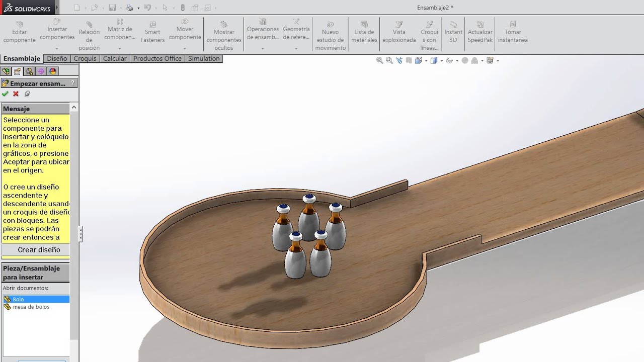This screenshot has height=362, width=644.
Task: Expand Insertar componentes dropdown arrow
Action: 57,48
